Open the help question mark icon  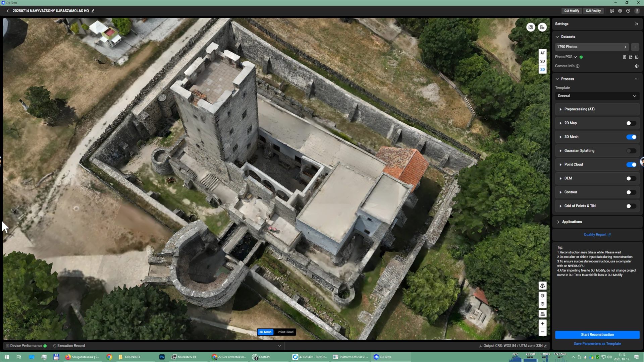click(x=628, y=11)
